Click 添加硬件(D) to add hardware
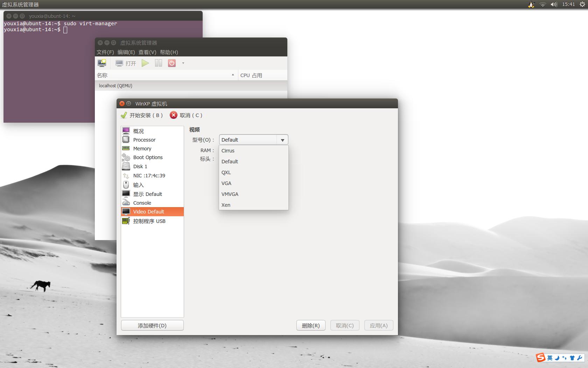 coord(152,325)
